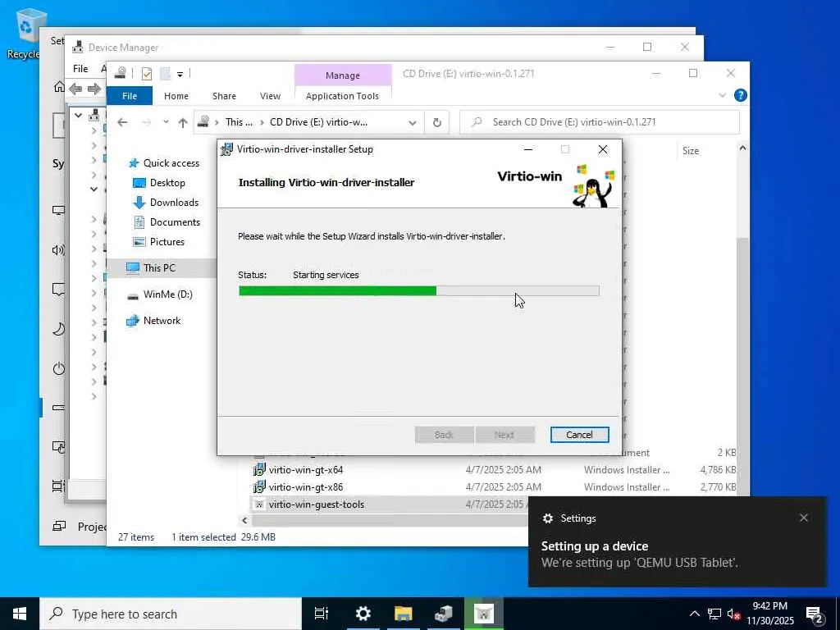
Task: Click the Virtio installer taskbar icon
Action: 484,614
